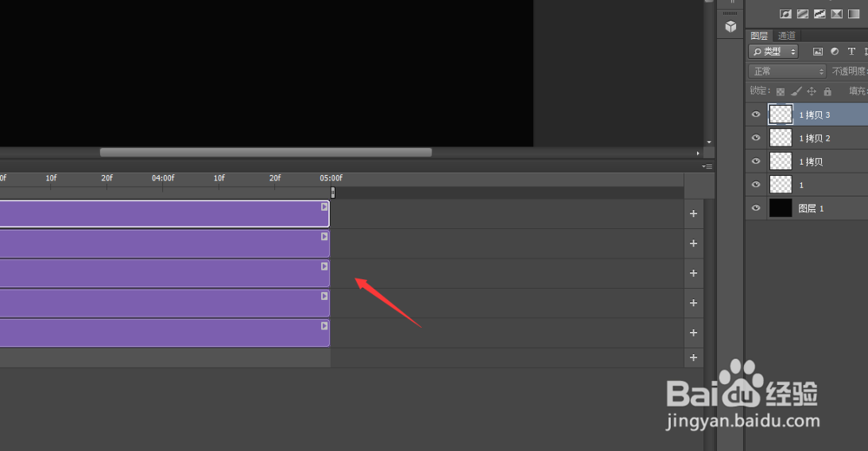Select the 图层 1 layer name
The width and height of the screenshot is (868, 451).
(811, 209)
